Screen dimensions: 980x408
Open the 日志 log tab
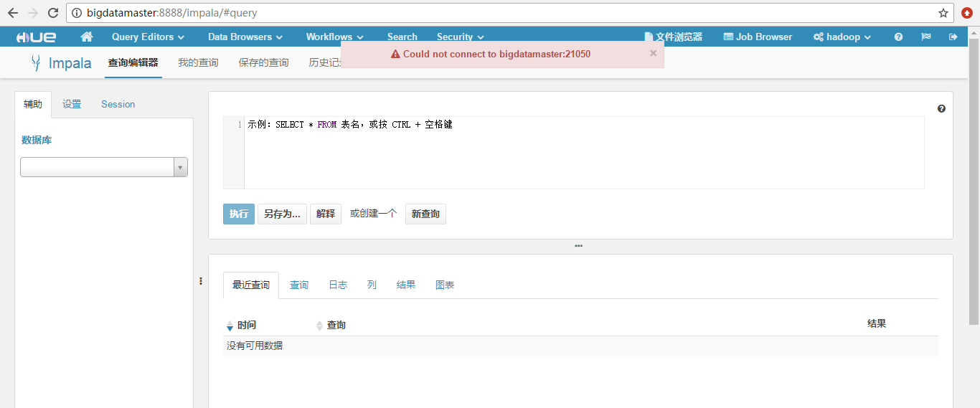pos(338,285)
